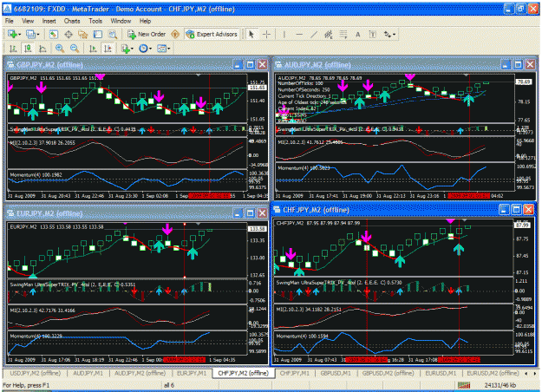Click the arrows objects icon
This screenshot has width=542, height=392.
[388, 34]
